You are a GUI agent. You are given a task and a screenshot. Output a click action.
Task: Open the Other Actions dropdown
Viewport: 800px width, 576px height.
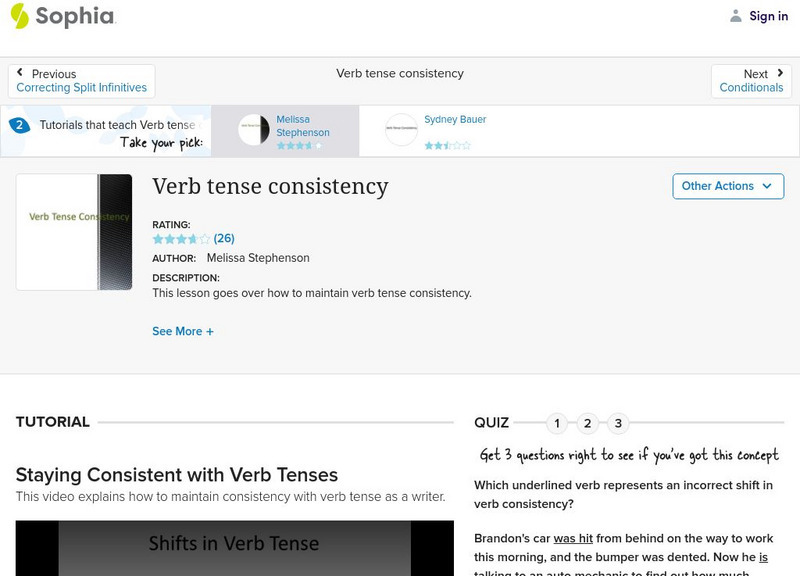727,186
